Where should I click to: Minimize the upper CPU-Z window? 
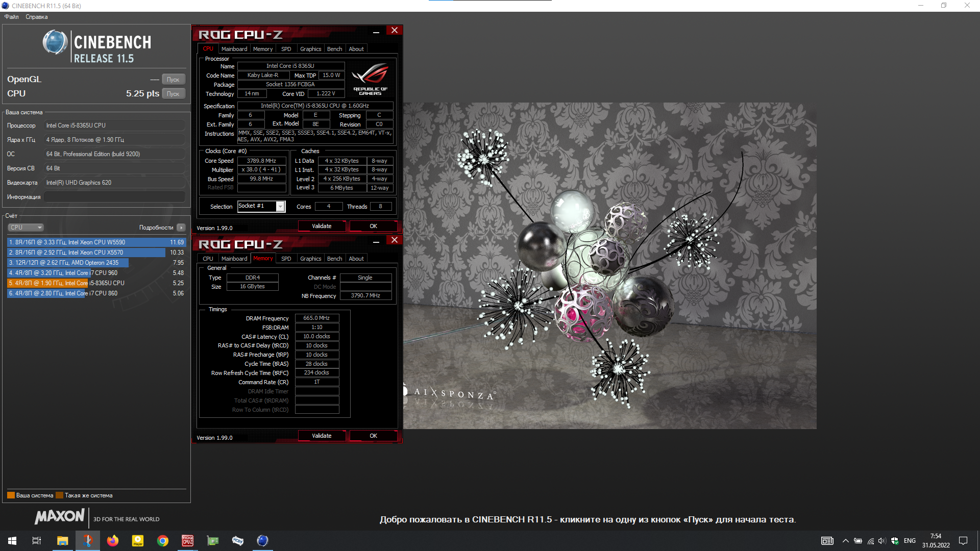(x=376, y=32)
